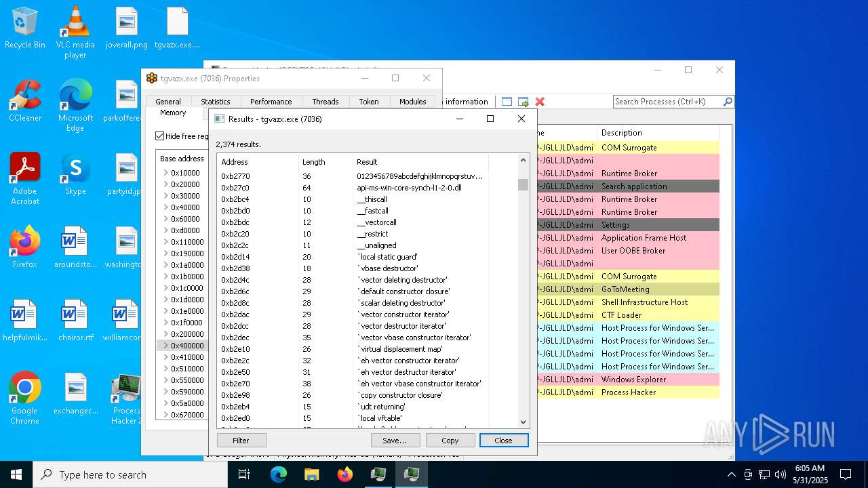
Task: Expand memory region 0x5a0000
Action: click(x=165, y=403)
